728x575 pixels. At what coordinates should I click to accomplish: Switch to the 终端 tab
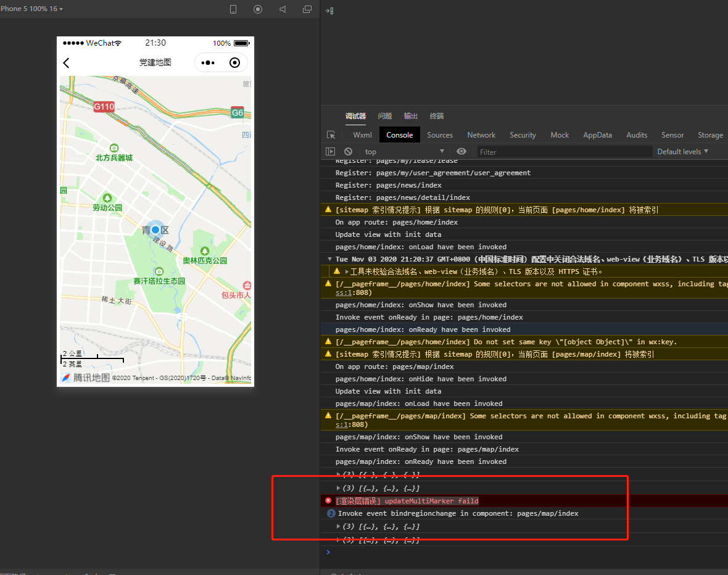click(437, 116)
